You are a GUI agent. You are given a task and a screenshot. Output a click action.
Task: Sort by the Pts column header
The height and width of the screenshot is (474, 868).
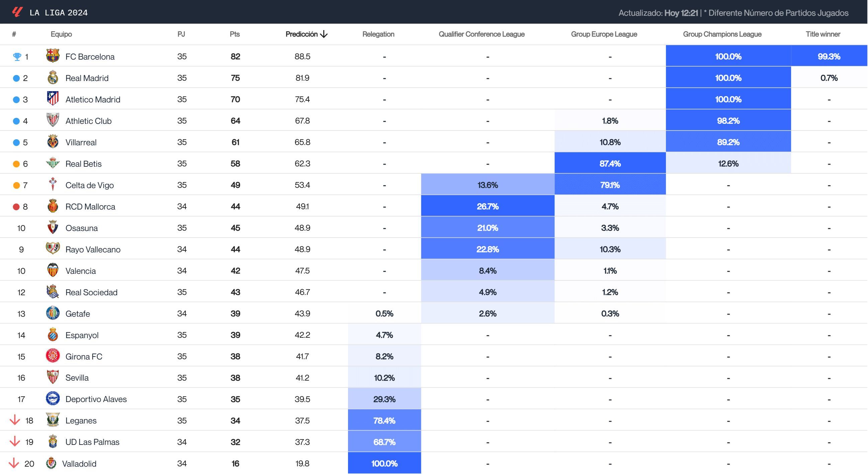235,34
